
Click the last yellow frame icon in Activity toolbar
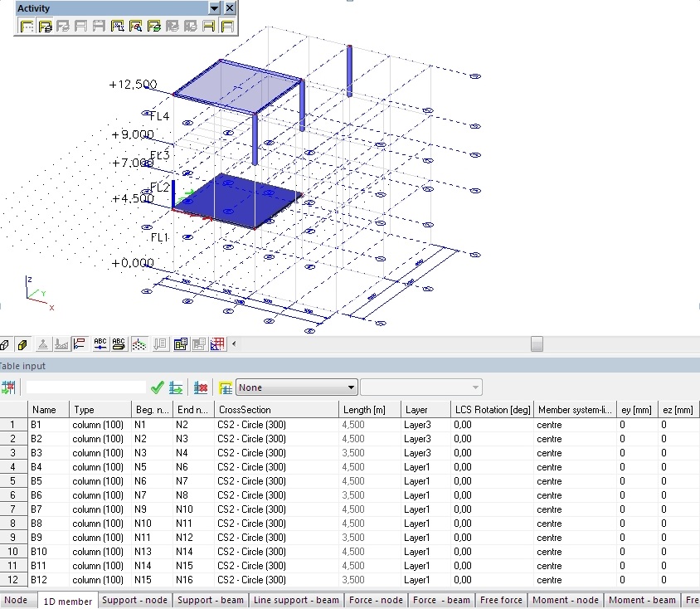point(227,27)
